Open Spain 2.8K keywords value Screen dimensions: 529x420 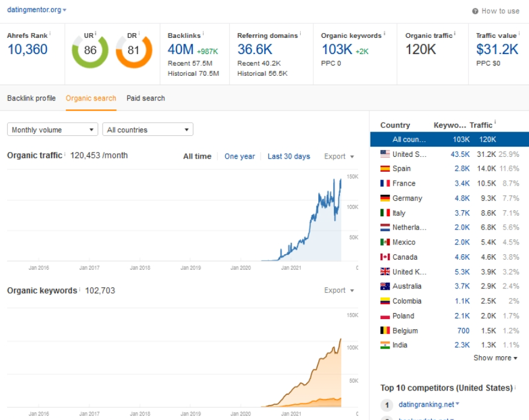click(x=462, y=169)
